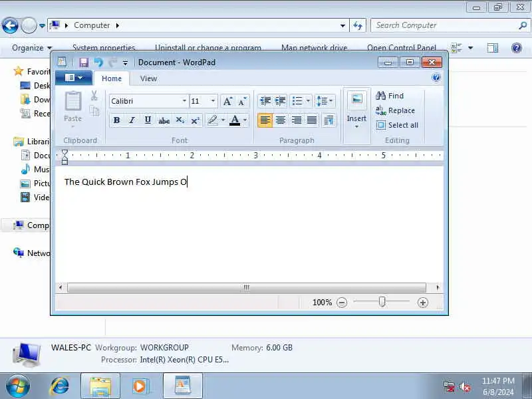Viewport: 532px width, 399px height.
Task: Click the Save icon in WordPad title bar
Action: [84, 63]
